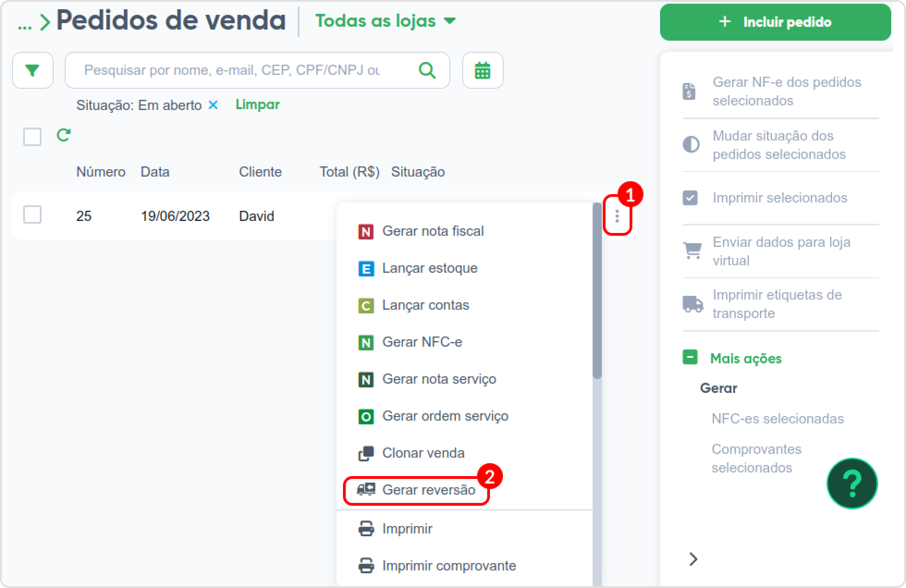
Task: Click the search magnifier icon
Action: (x=427, y=70)
